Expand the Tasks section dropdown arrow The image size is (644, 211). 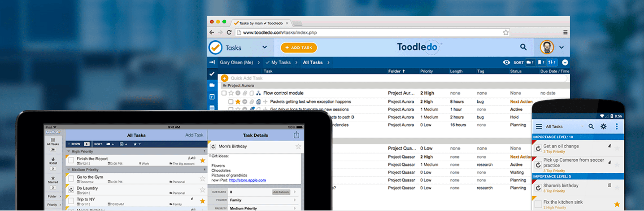coord(264,47)
